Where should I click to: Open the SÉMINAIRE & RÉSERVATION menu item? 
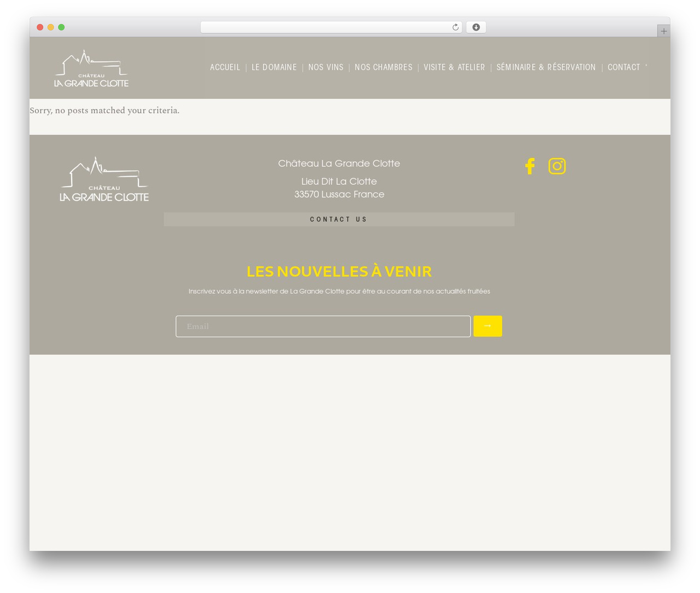point(546,67)
